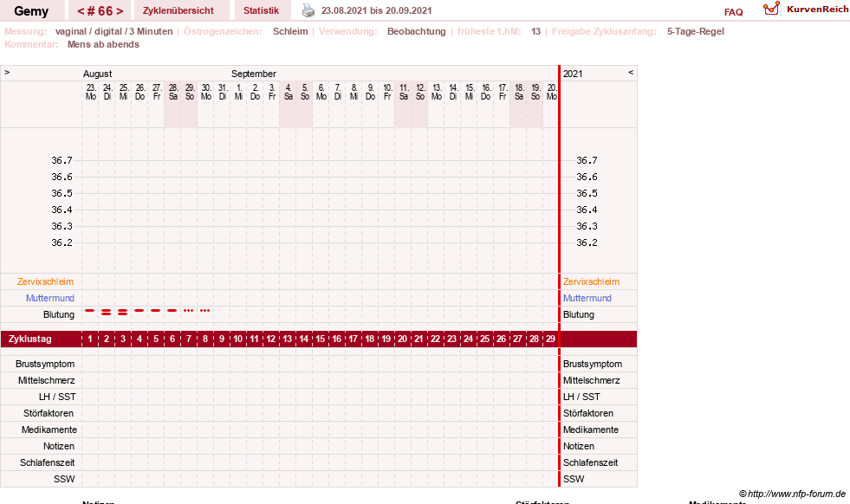Click cycle day 20 in Zyklustag row
Viewport: 850px width, 504px height.
coord(402,339)
